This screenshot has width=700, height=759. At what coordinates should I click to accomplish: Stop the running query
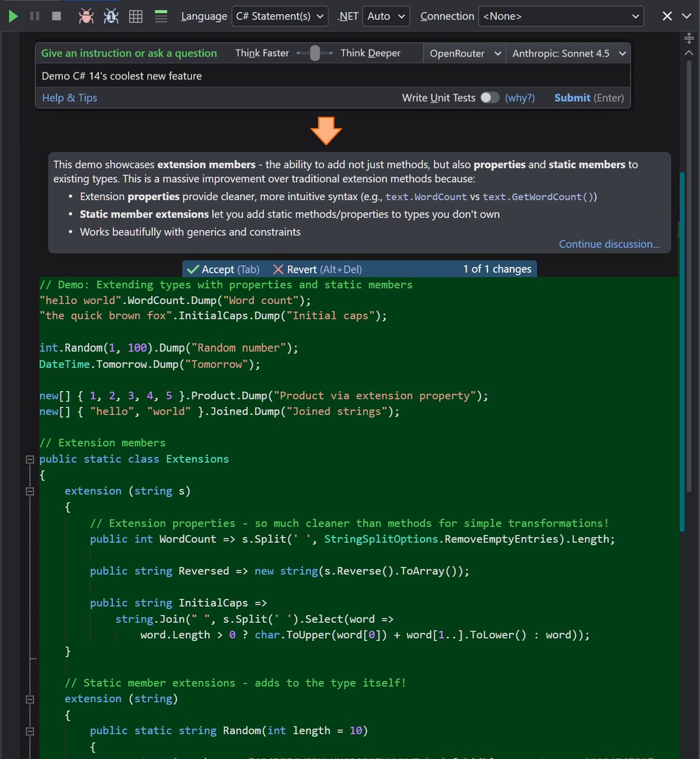tap(56, 16)
